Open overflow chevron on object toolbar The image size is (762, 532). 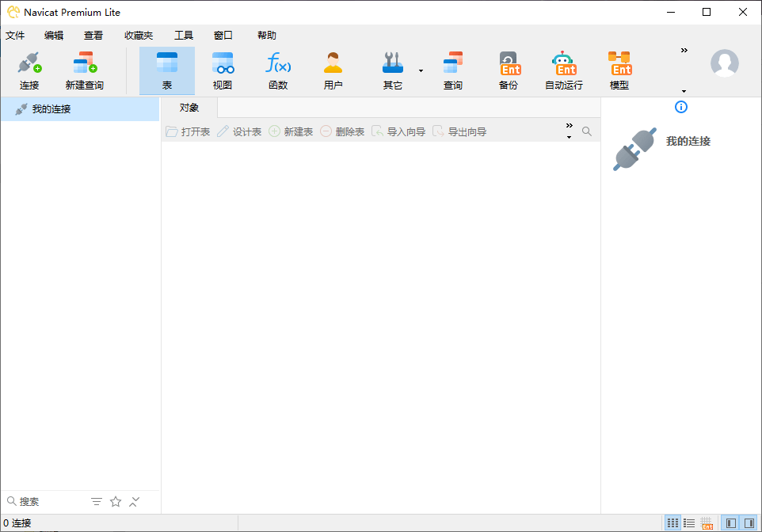click(x=569, y=125)
